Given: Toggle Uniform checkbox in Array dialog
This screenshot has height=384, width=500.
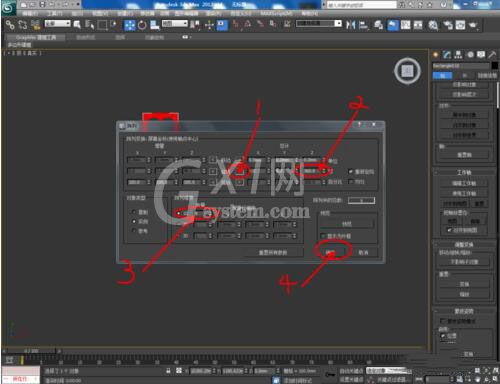Looking at the screenshot, I should [350, 182].
